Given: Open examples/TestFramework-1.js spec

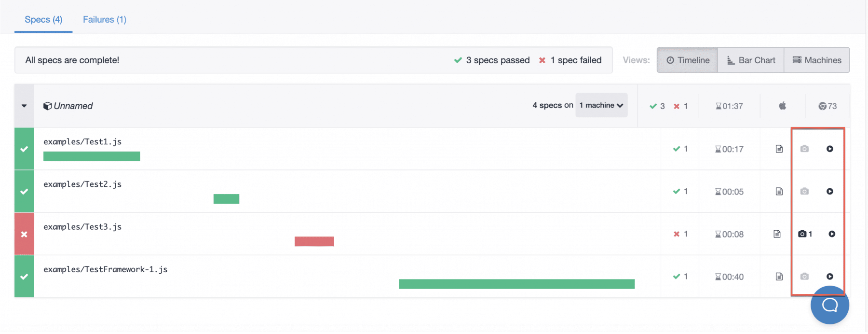Looking at the screenshot, I should click(106, 269).
